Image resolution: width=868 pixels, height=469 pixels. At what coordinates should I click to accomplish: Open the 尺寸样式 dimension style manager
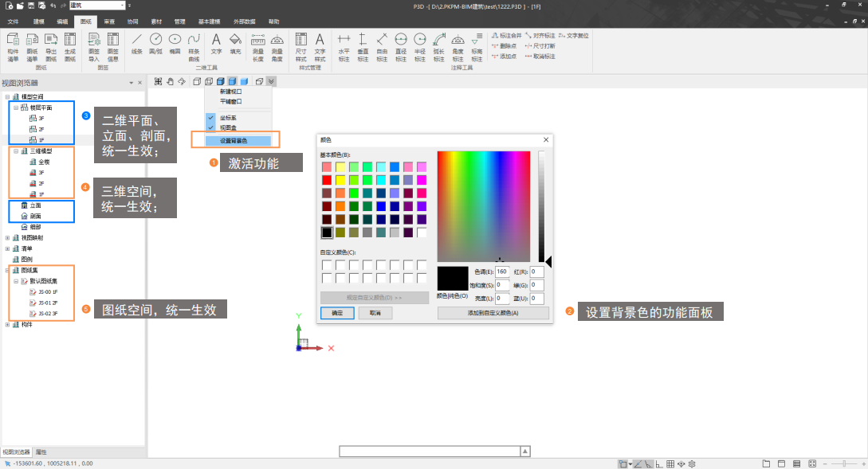pyautogui.click(x=300, y=46)
